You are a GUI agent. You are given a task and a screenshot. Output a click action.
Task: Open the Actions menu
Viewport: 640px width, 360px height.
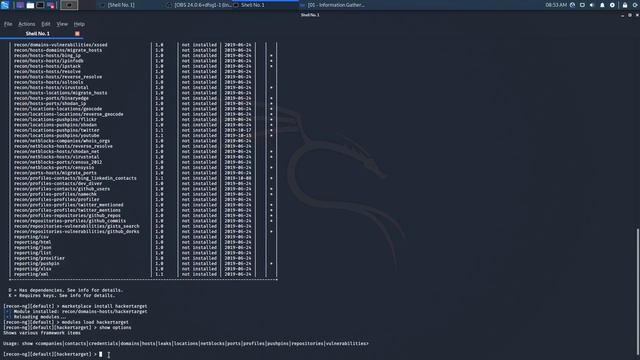27,24
